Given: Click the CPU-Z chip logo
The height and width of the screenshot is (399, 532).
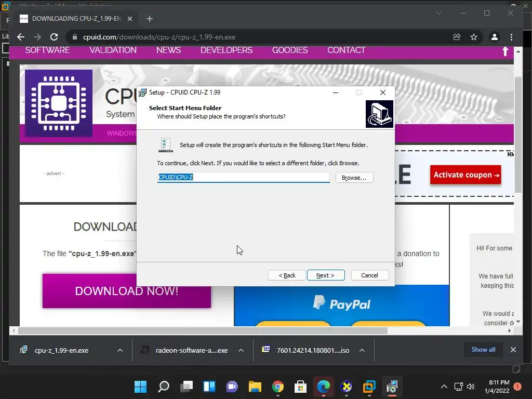Looking at the screenshot, I should [x=59, y=103].
